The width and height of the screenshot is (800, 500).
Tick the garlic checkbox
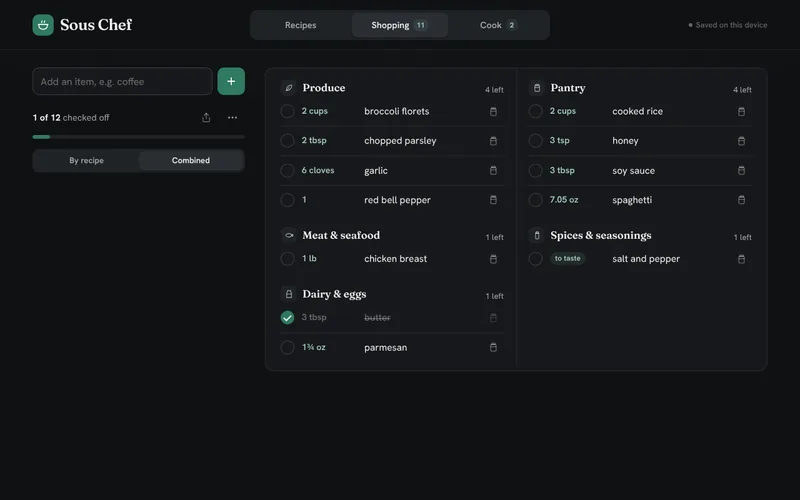click(x=287, y=170)
